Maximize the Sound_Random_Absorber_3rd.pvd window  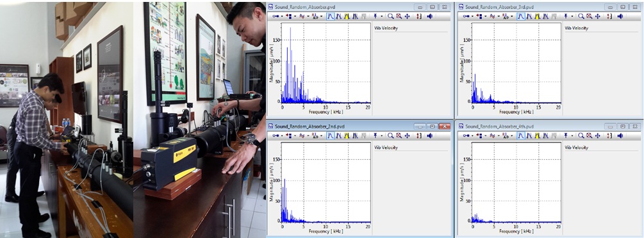click(x=623, y=7)
